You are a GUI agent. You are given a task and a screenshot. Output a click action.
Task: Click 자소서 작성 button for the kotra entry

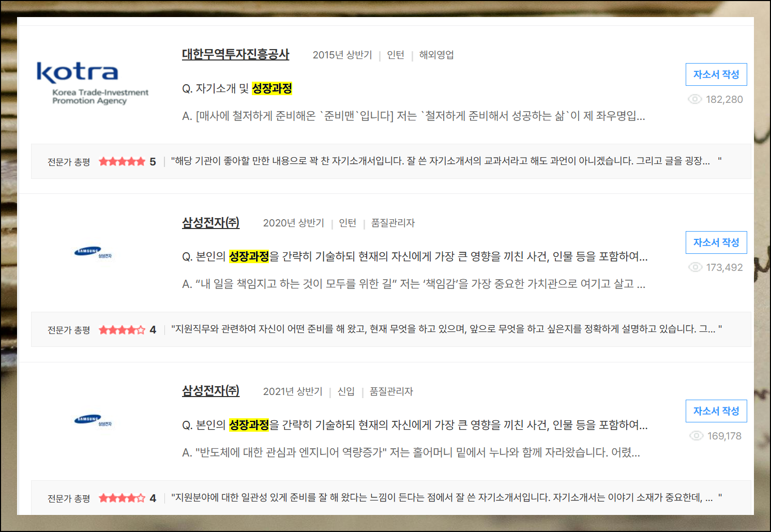(x=716, y=74)
